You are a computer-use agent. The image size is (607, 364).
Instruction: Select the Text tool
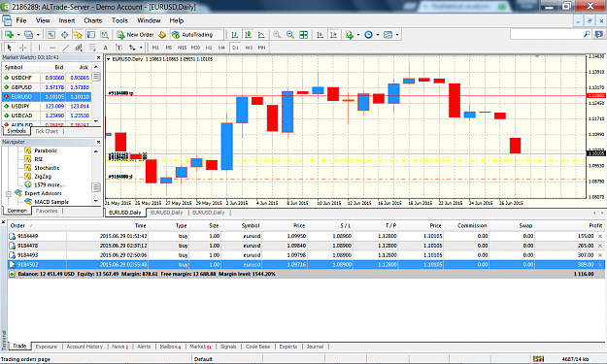105,48
